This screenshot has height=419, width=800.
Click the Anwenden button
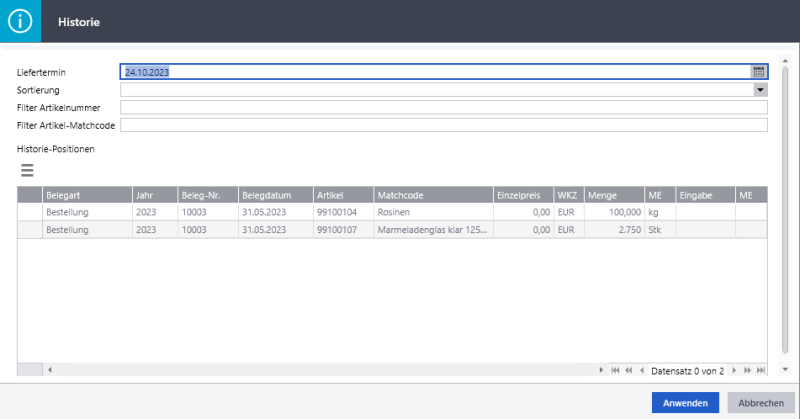click(685, 403)
